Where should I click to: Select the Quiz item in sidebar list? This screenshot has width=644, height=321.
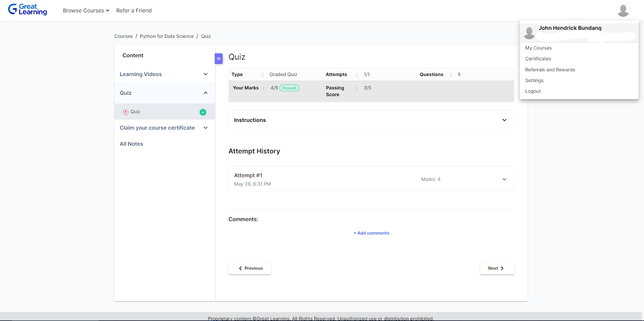click(164, 112)
